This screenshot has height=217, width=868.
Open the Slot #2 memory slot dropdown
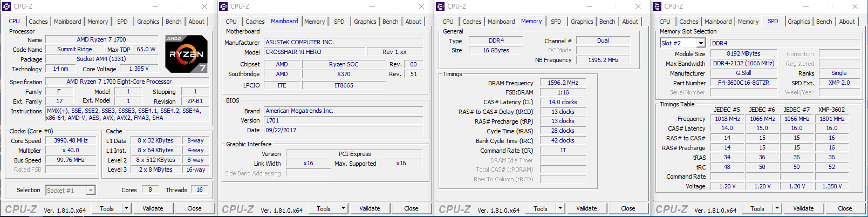coord(682,43)
